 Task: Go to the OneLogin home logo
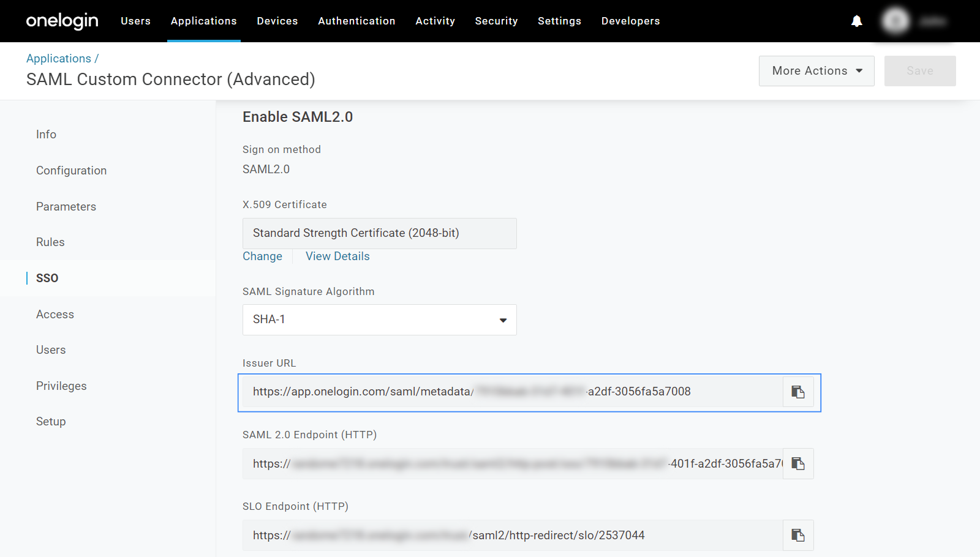click(62, 21)
